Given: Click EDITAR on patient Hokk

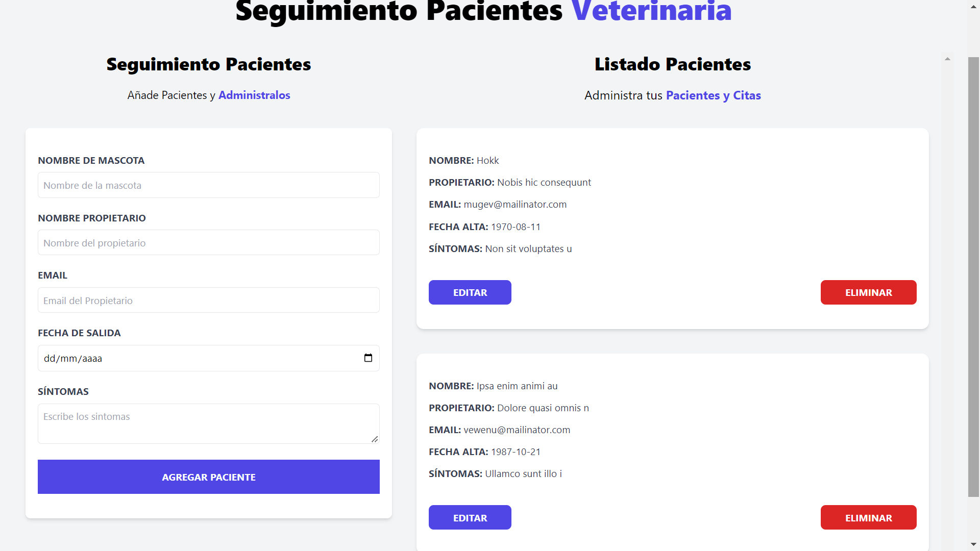Looking at the screenshot, I should pos(470,292).
